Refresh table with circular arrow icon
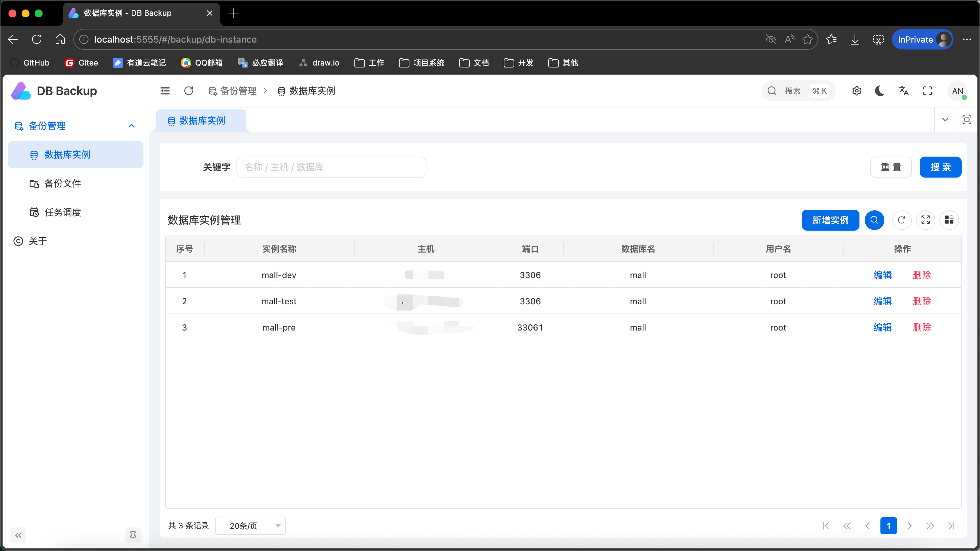The image size is (980, 551). (x=901, y=220)
